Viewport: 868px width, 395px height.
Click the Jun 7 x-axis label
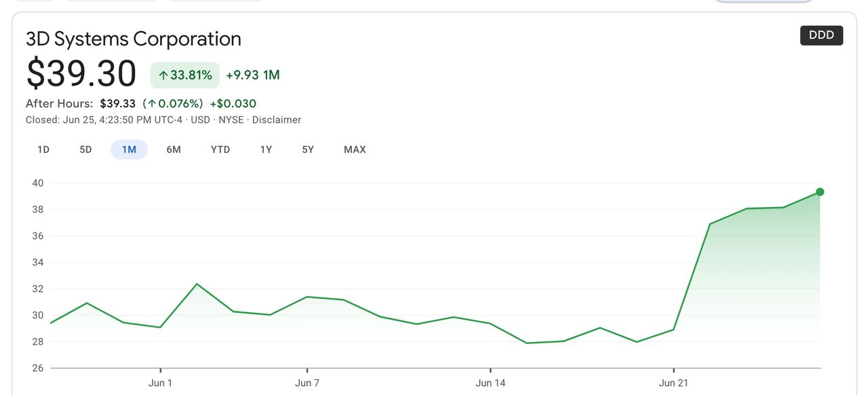[x=307, y=383]
